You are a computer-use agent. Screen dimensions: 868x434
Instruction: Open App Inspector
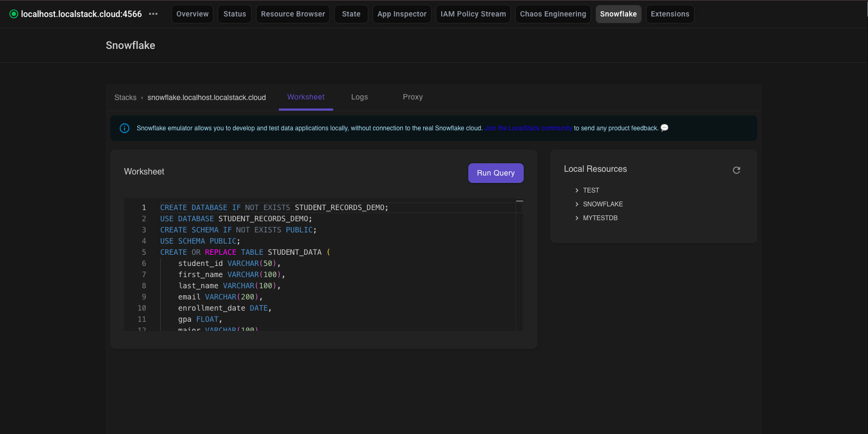(402, 14)
